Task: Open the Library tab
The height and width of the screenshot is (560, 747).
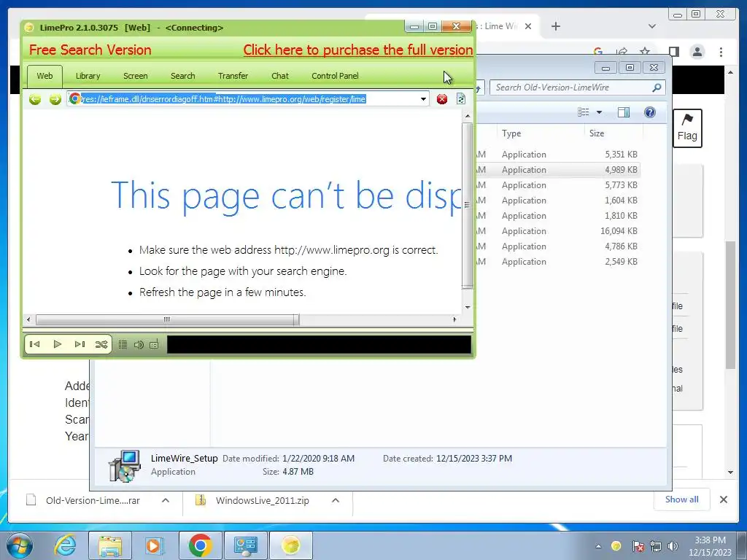Action: tap(88, 76)
